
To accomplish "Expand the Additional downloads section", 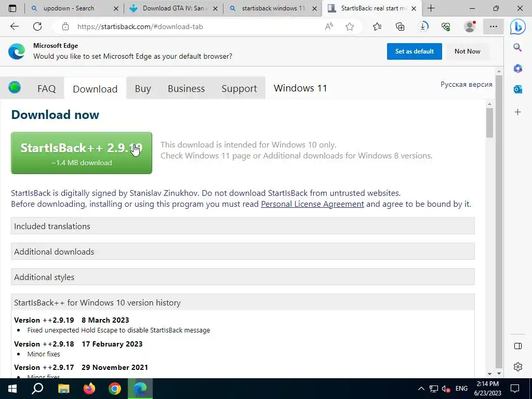I will tap(243, 251).
